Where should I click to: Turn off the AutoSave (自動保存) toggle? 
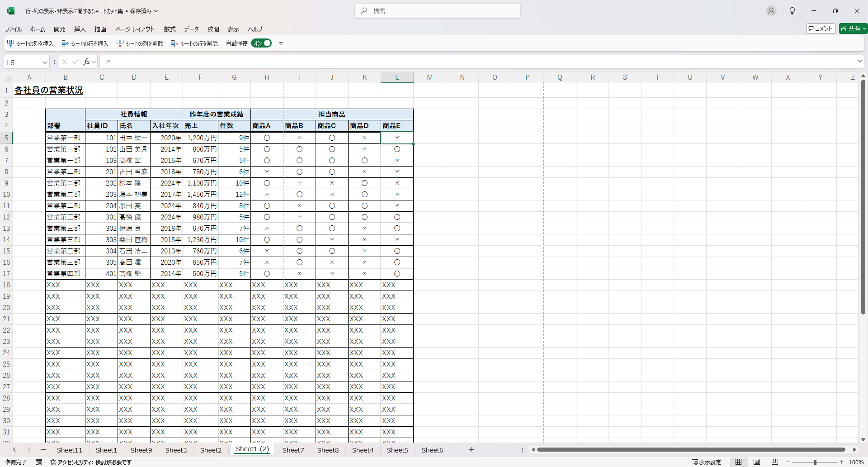[x=262, y=43]
